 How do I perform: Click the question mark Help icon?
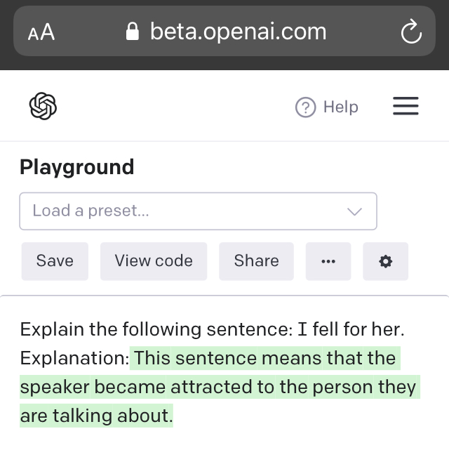click(305, 107)
